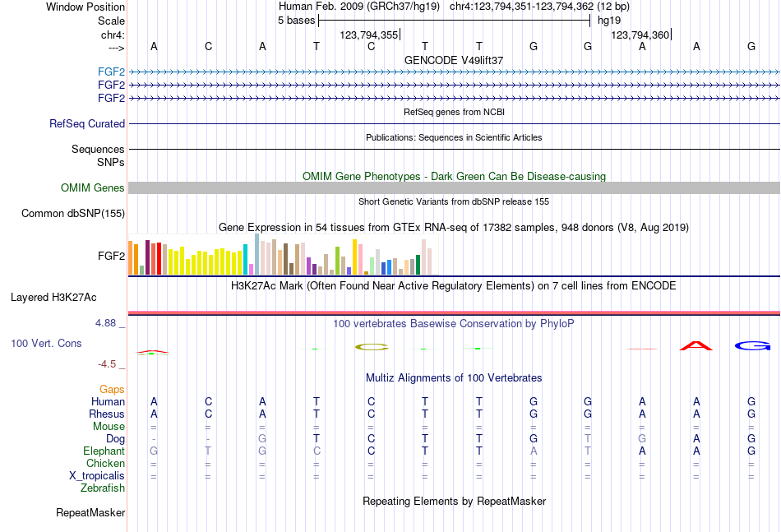Click the red A conservation logo letter
781x532 pixels.
tap(696, 345)
